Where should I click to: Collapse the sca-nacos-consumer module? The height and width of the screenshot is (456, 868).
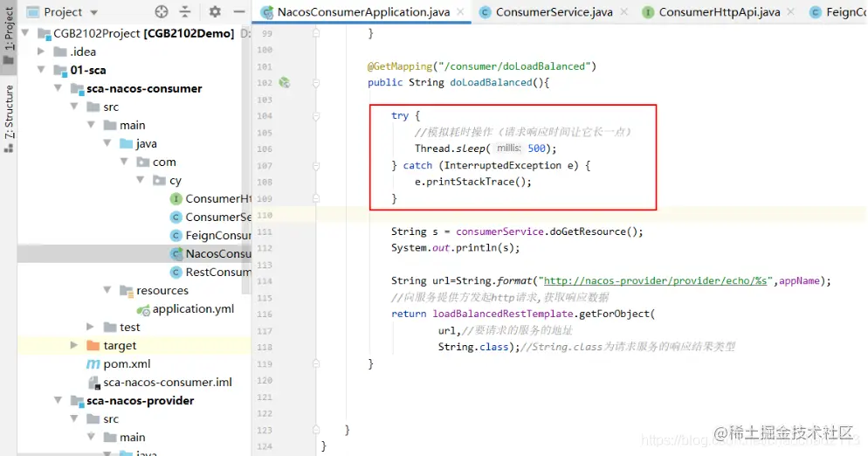click(58, 88)
